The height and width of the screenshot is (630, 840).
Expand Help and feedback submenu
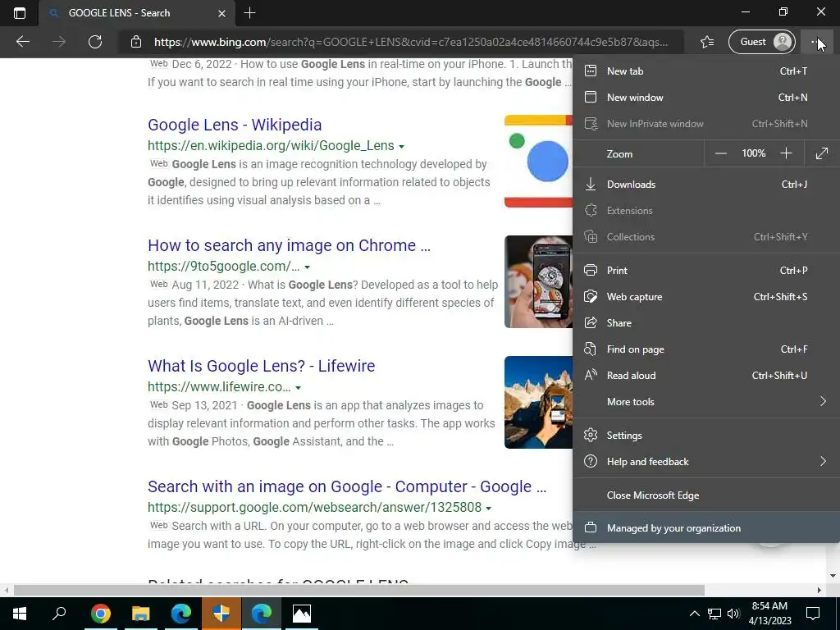point(706,462)
